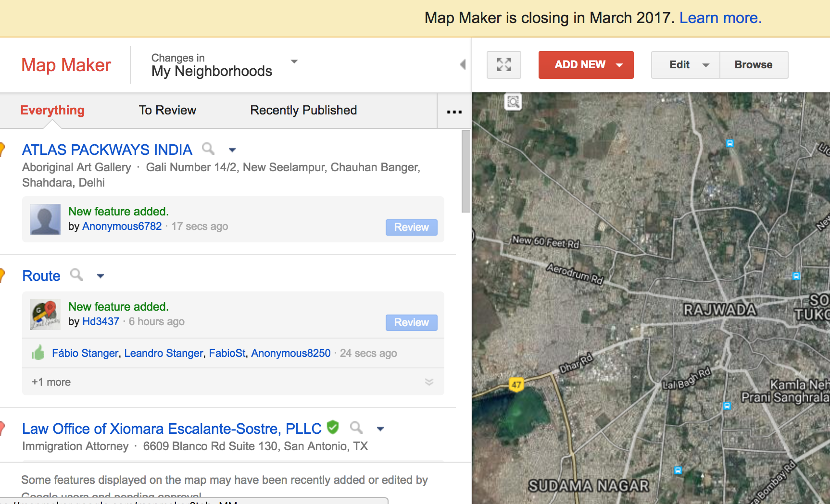This screenshot has width=830, height=504.
Task: Click magnifier icon beside Route
Action: (76, 275)
